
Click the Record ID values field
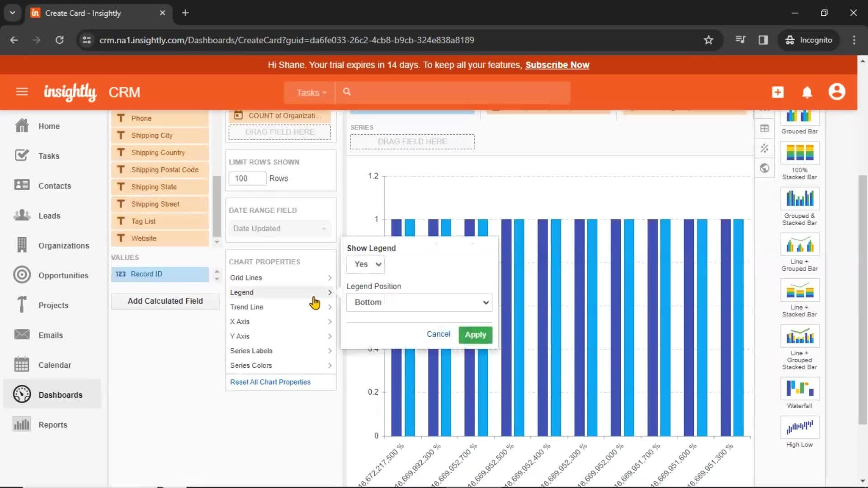point(161,273)
